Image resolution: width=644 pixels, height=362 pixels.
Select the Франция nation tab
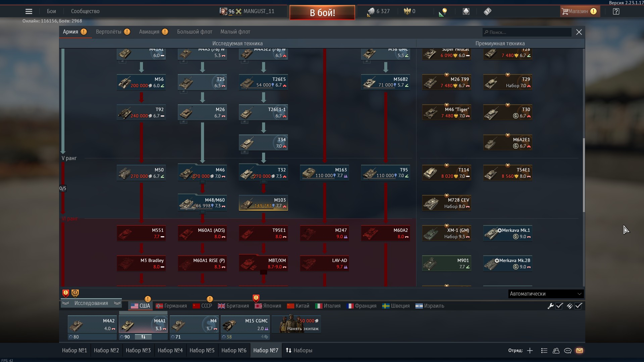coord(361,306)
